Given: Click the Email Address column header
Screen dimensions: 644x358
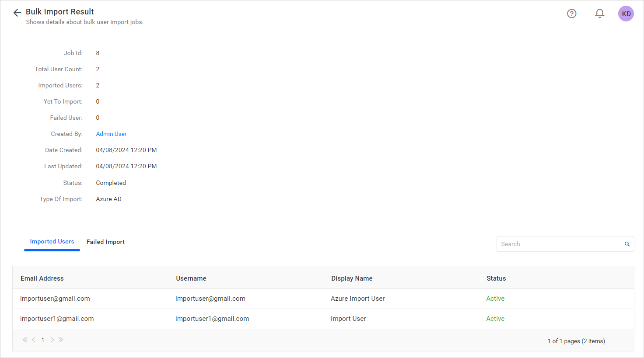Looking at the screenshot, I should 42,278.
